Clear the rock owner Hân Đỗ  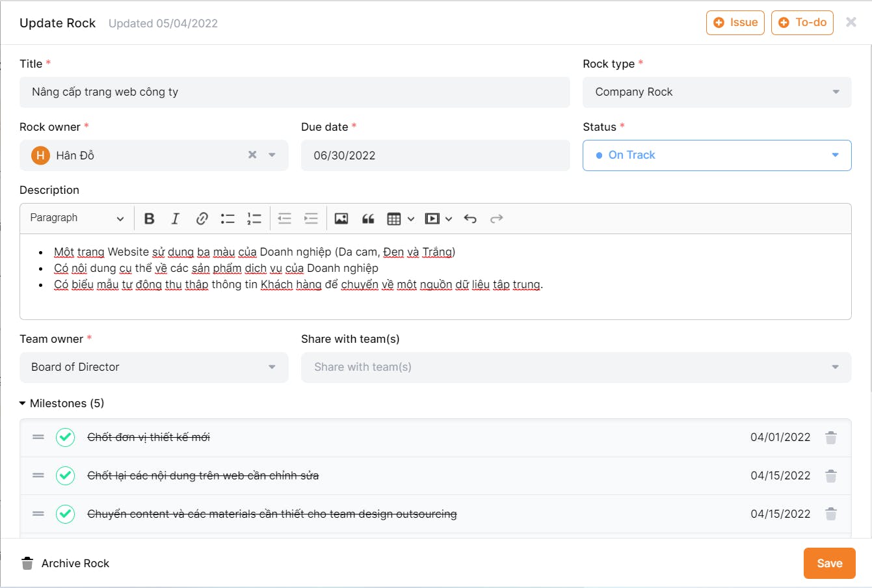(x=252, y=155)
